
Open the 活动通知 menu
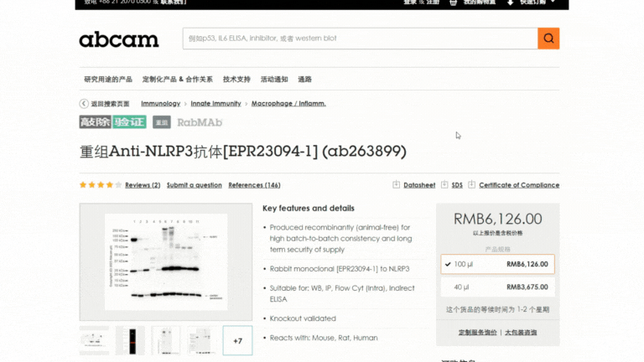(x=274, y=80)
